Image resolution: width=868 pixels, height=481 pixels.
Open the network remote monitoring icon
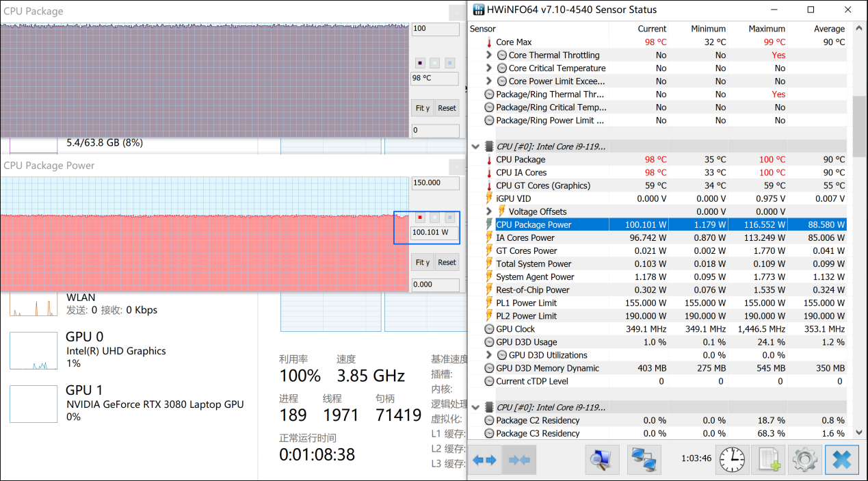644,460
